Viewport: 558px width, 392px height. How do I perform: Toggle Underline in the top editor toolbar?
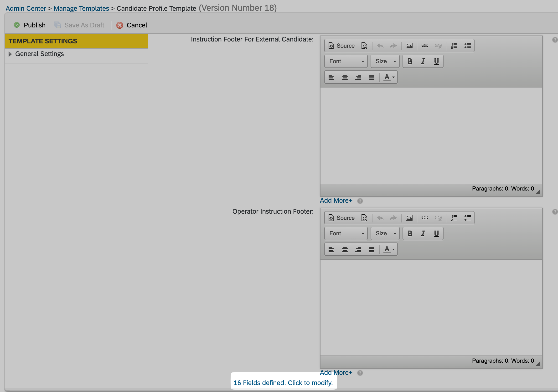coord(436,61)
